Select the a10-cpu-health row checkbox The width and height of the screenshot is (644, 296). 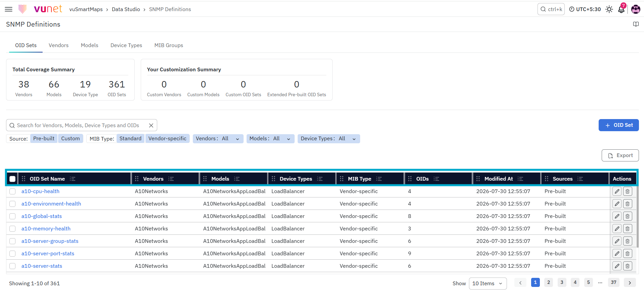click(12, 191)
